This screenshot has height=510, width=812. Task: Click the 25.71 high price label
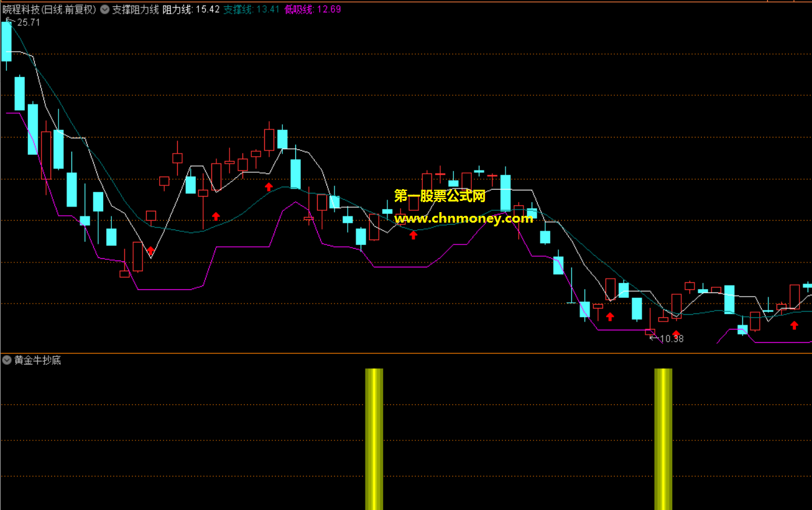[29, 22]
